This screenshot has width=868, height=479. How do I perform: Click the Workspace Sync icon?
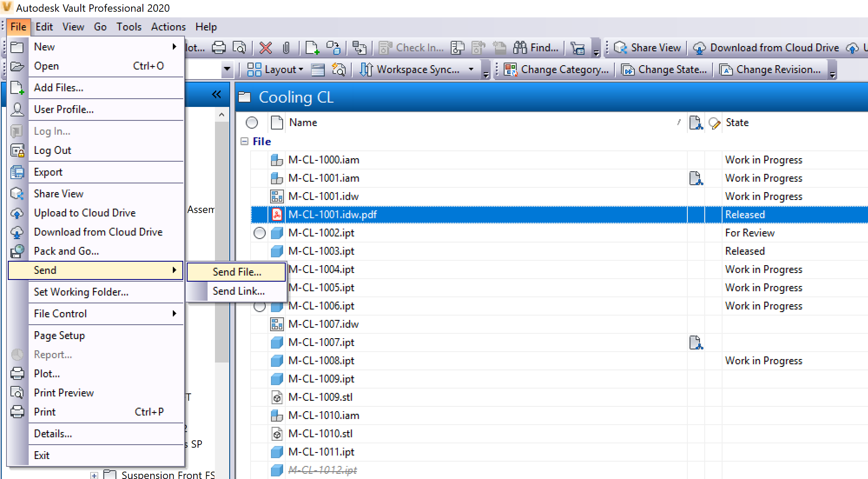tap(366, 70)
